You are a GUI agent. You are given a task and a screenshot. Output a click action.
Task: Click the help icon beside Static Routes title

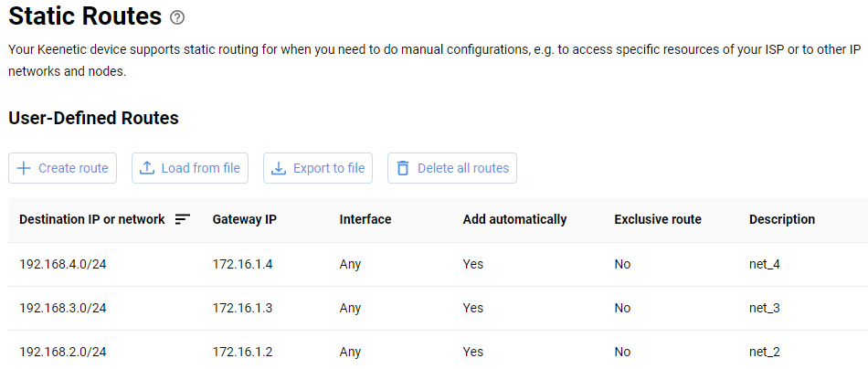(x=177, y=17)
